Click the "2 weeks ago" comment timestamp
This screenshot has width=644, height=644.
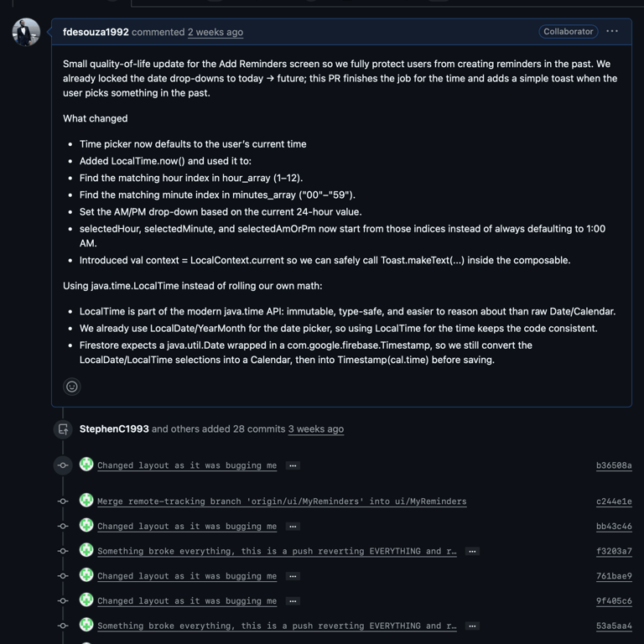pos(216,32)
